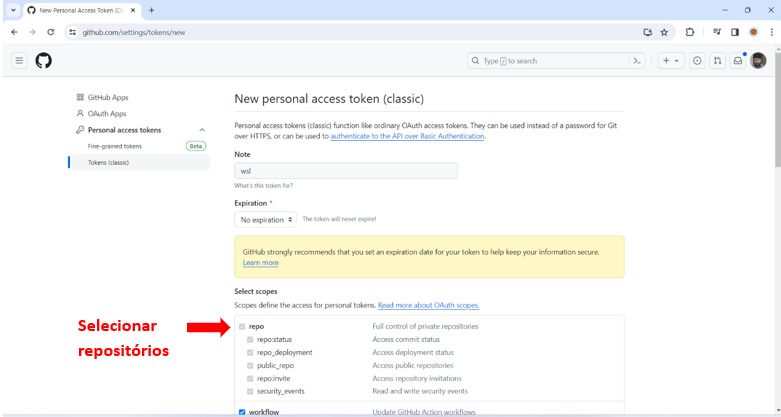The width and height of the screenshot is (781, 417).
Task: Open the GitHub hamburger navigation menu
Action: coord(19,61)
